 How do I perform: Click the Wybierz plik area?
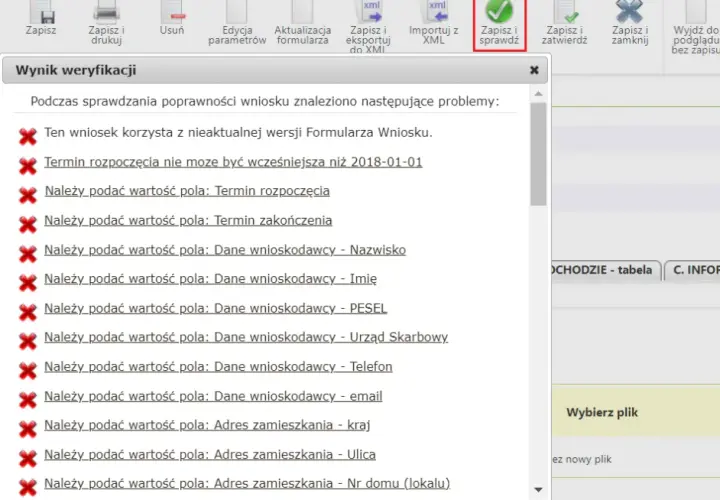[x=602, y=412]
